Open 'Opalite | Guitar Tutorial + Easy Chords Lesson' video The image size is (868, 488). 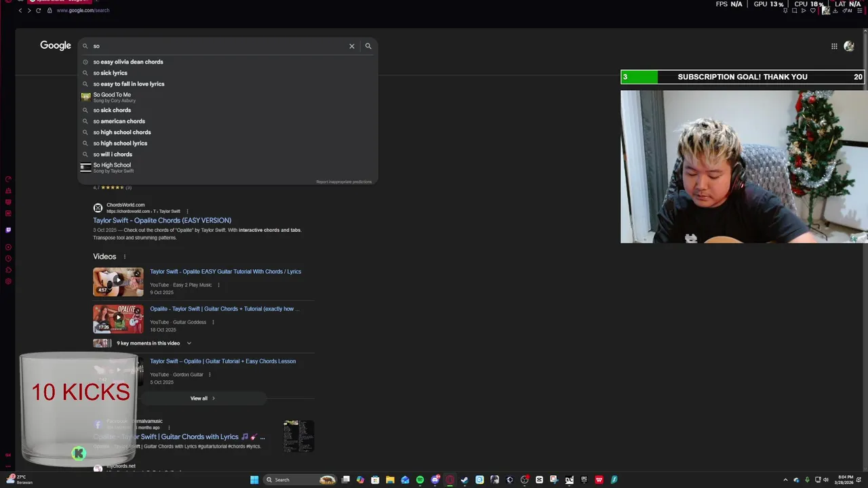coord(222,361)
